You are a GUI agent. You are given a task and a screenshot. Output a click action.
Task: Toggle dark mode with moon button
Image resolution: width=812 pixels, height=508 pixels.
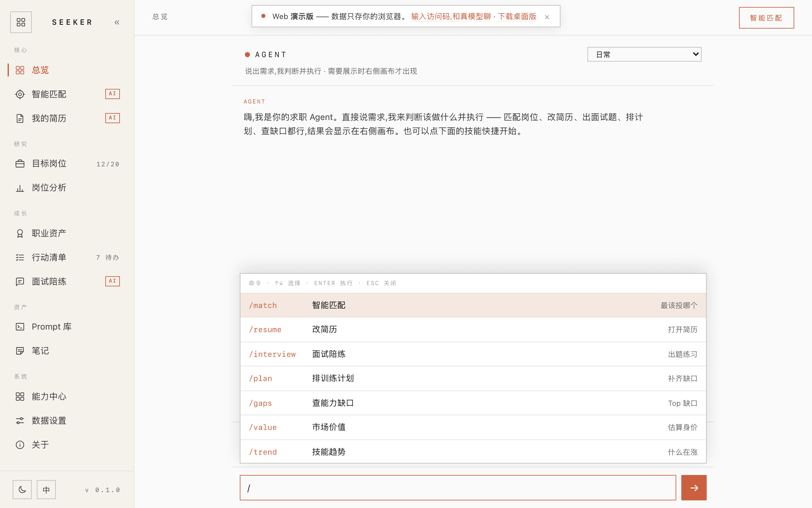[x=22, y=490]
